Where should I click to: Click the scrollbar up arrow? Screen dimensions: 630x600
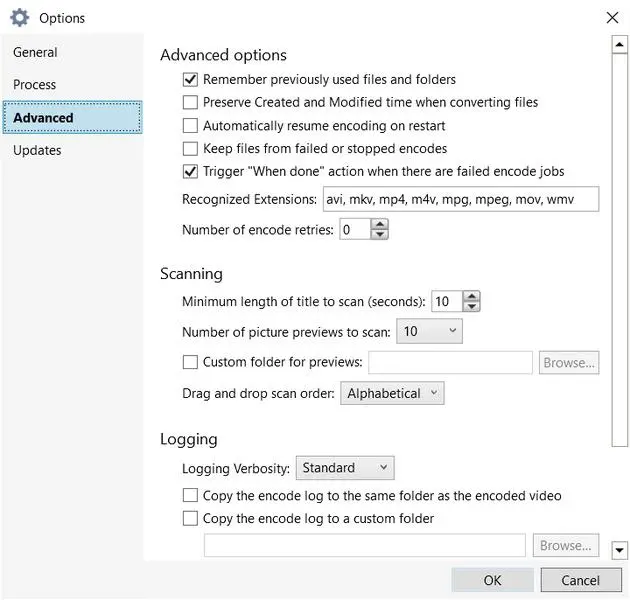[x=620, y=45]
